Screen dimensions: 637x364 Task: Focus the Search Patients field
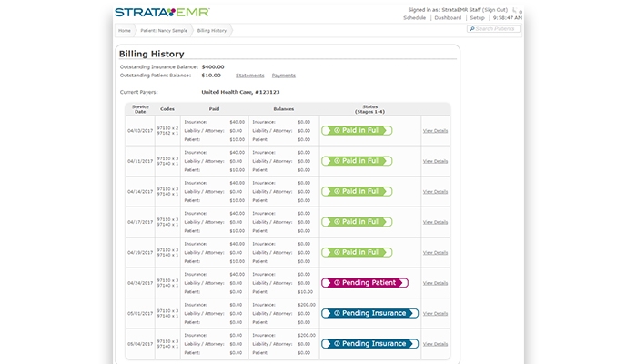point(493,29)
